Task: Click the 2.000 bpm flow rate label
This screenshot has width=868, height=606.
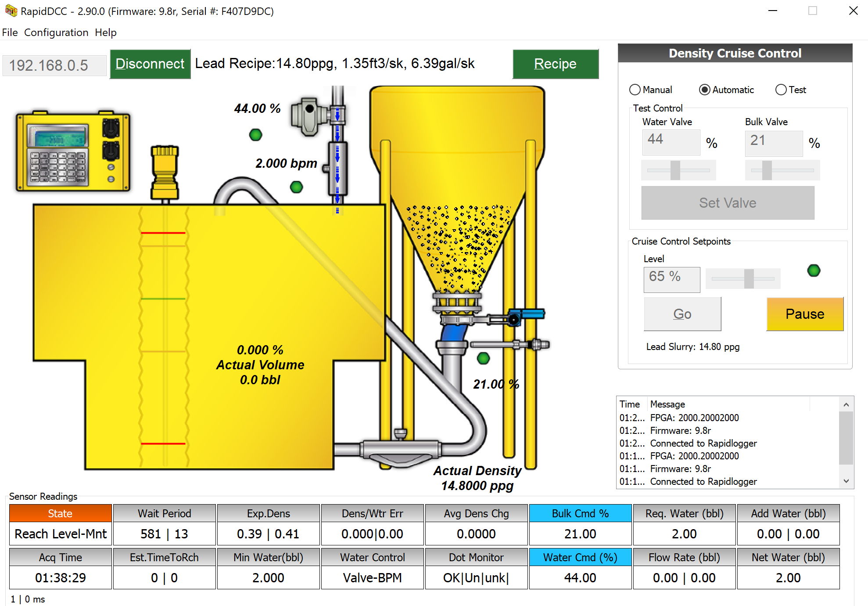Action: pyautogui.click(x=286, y=163)
